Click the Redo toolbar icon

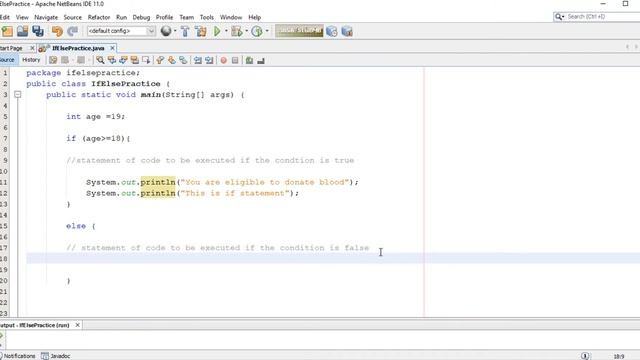coord(73,31)
